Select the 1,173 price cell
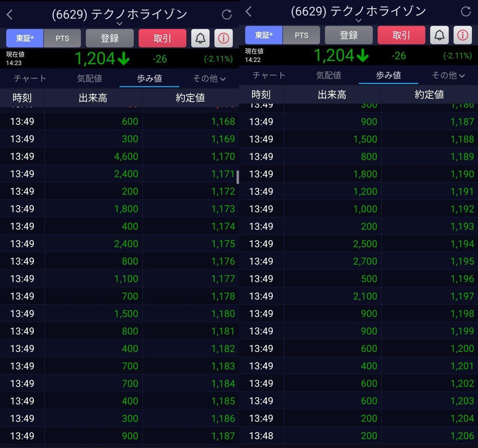 pyautogui.click(x=190, y=209)
